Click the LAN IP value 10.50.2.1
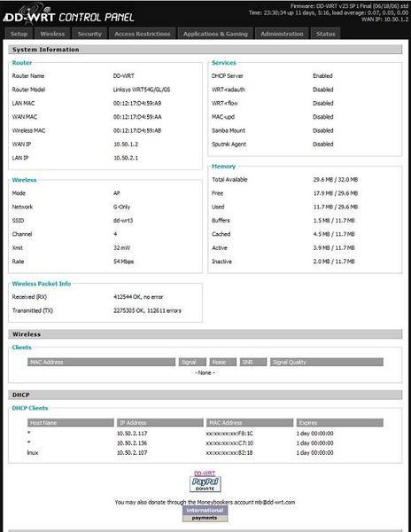The image size is (411, 532). [126, 158]
